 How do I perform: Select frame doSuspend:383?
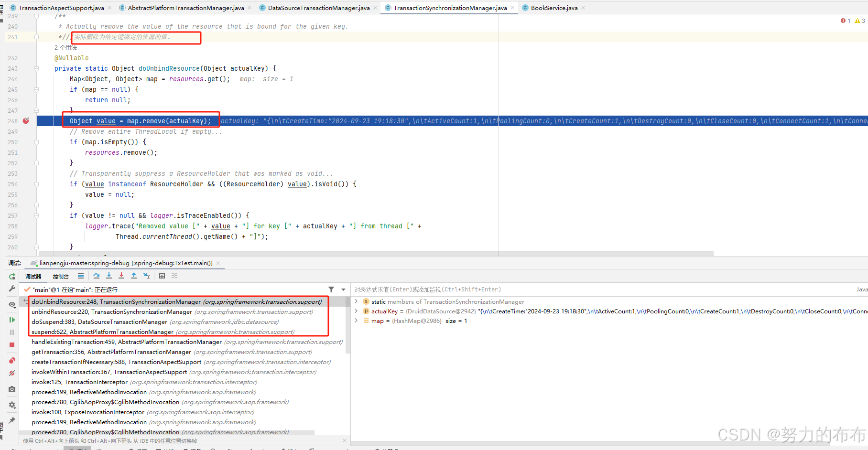155,322
